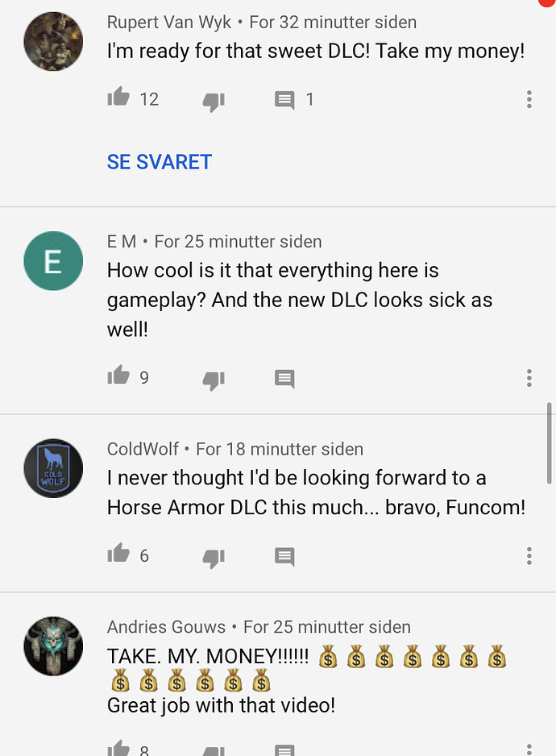Viewport: 556px width, 756px height.
Task: Dislike E M's gameplay comment
Action: pos(214,380)
